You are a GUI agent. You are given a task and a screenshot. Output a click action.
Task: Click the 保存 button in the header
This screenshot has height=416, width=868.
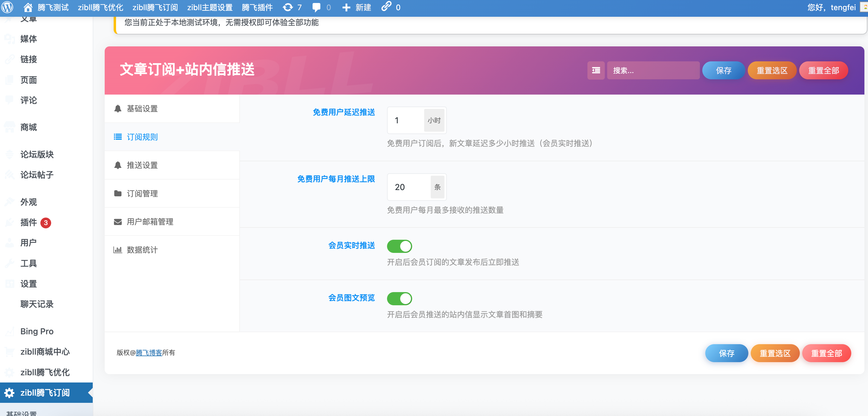click(723, 70)
